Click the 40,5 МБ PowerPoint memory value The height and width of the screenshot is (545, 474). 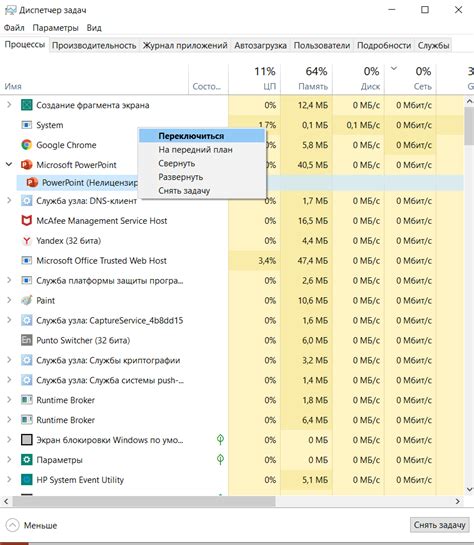point(312,164)
